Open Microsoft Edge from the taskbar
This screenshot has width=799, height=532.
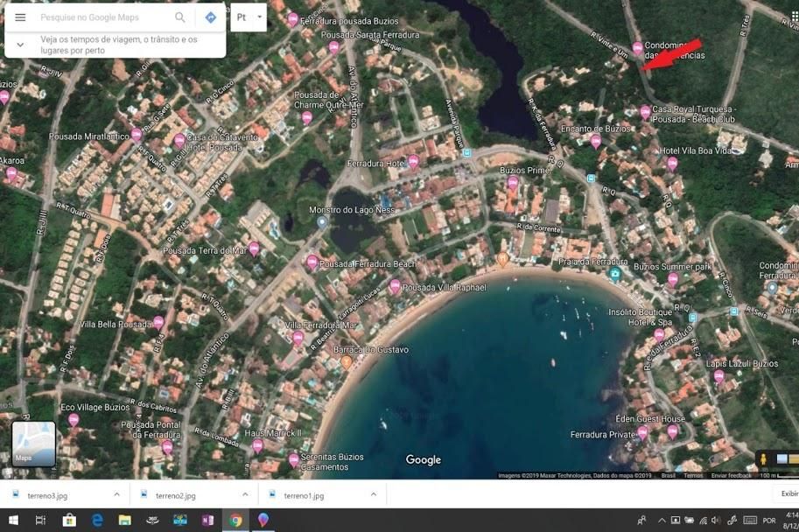(x=97, y=521)
